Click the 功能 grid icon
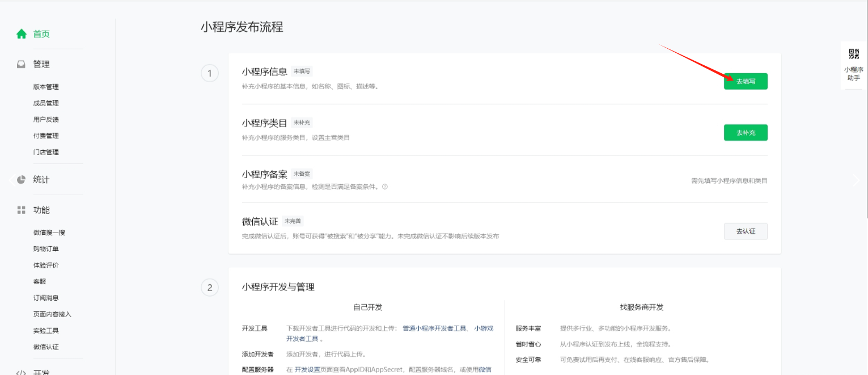868x375 pixels. (x=22, y=210)
